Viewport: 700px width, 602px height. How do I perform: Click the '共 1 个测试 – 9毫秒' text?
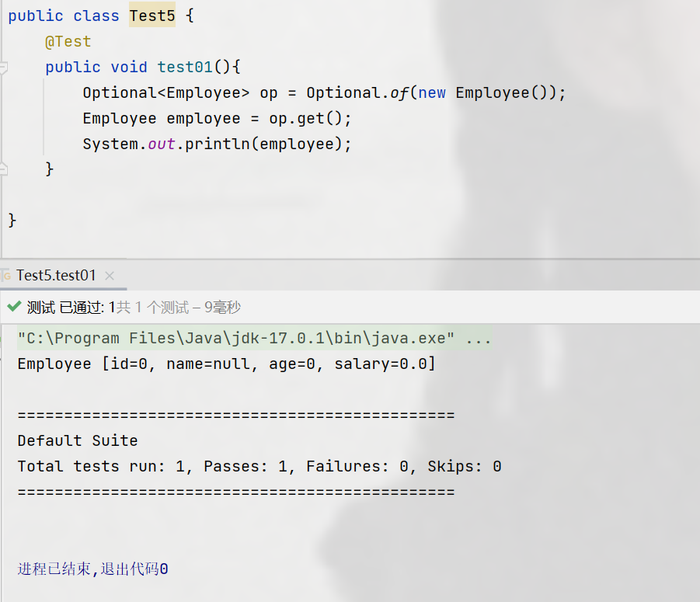(179, 307)
